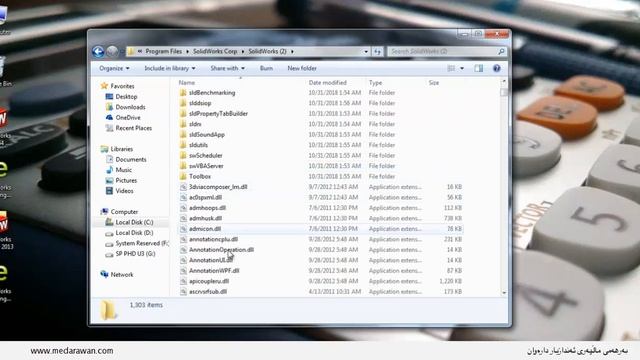Select ascrvsfsub.dll file

point(208,292)
